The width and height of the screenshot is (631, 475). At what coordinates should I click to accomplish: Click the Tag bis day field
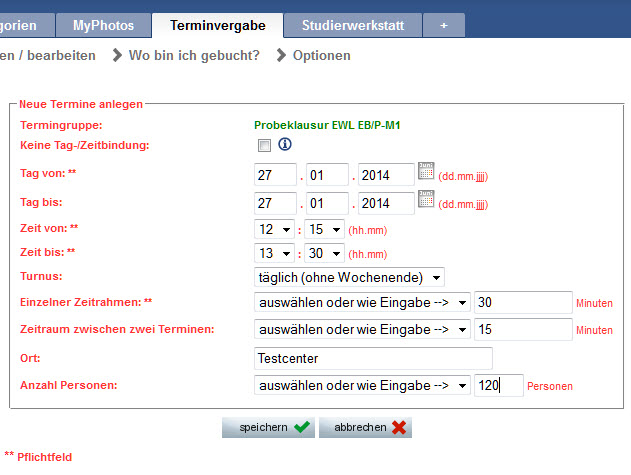[x=275, y=203]
